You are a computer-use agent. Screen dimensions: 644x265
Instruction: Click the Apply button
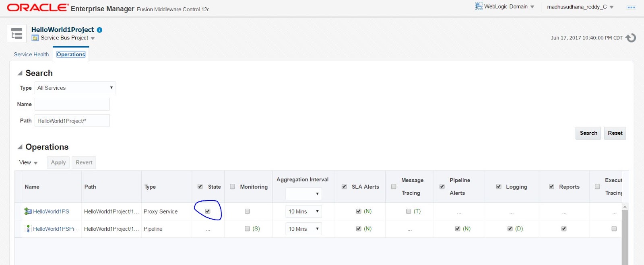pyautogui.click(x=58, y=162)
